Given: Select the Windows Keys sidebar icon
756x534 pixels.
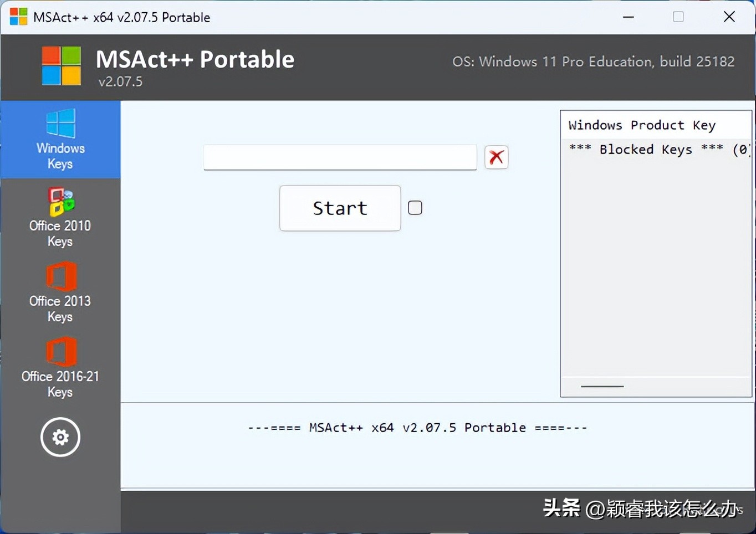Looking at the screenshot, I should coord(60,137).
